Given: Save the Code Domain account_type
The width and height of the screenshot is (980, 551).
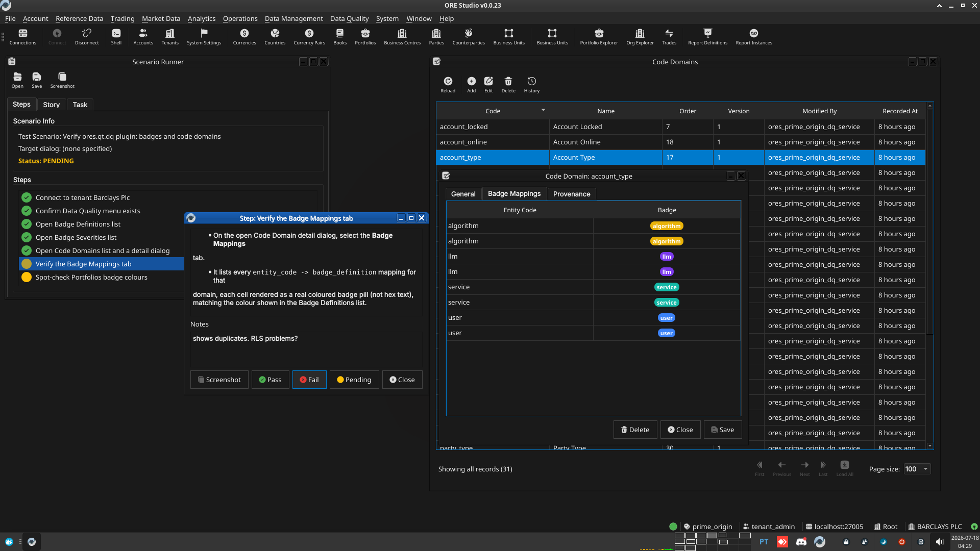Looking at the screenshot, I should [722, 430].
